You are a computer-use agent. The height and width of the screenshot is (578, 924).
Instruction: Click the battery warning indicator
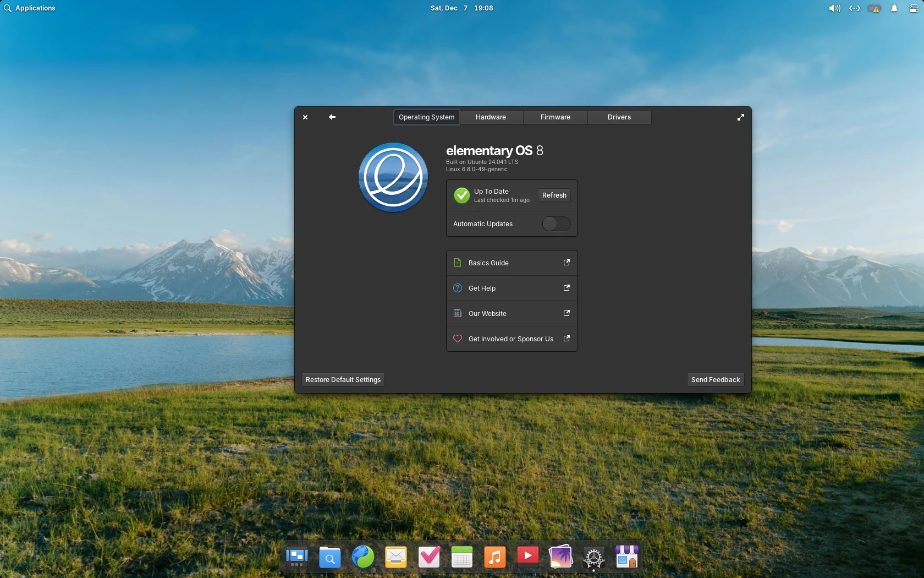[x=874, y=8]
